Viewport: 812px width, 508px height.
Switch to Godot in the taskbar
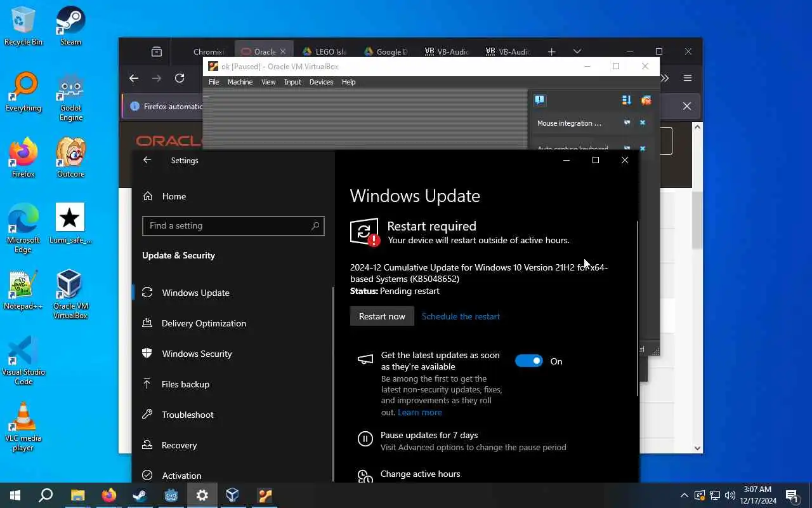click(171, 495)
